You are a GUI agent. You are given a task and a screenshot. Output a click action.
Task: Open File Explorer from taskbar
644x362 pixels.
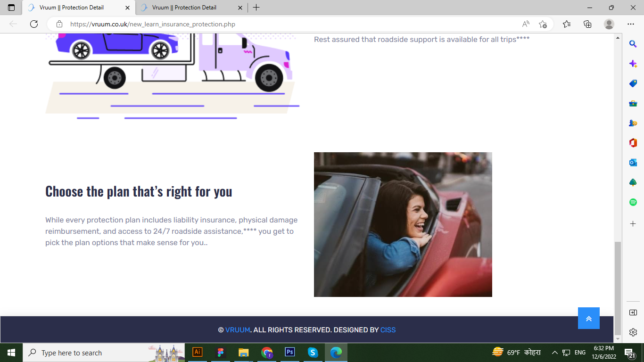coord(243,352)
